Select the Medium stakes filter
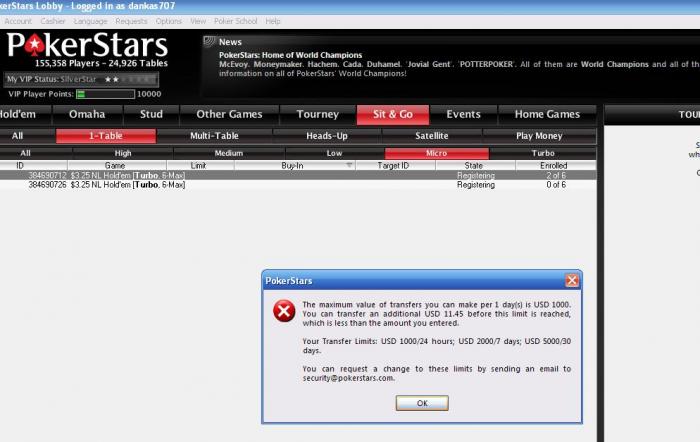 (x=229, y=153)
